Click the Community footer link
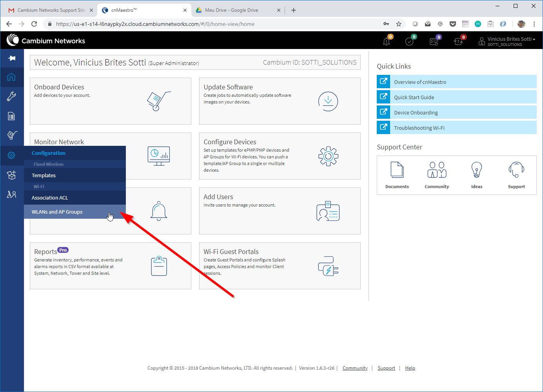This screenshot has width=543, height=392. pyautogui.click(x=355, y=368)
